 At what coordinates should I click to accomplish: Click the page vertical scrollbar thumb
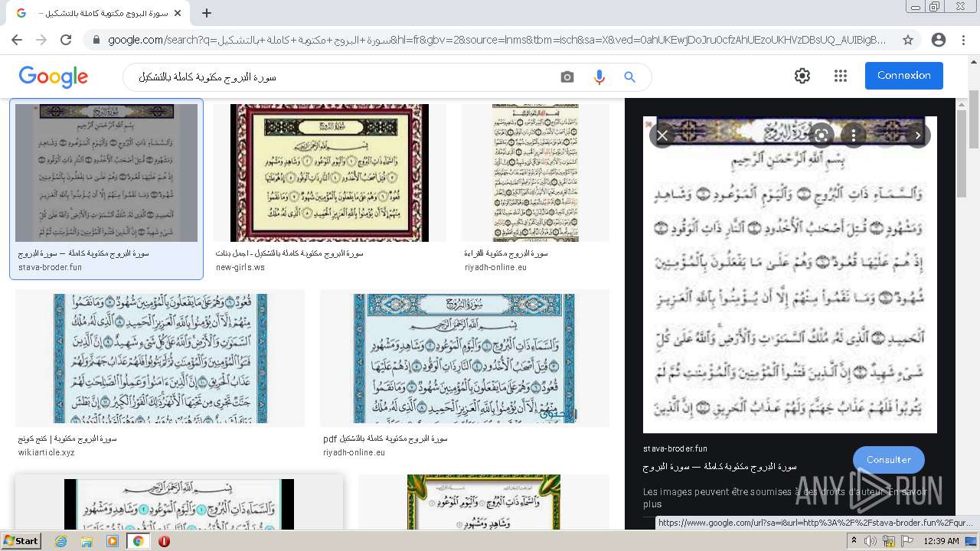[x=974, y=119]
